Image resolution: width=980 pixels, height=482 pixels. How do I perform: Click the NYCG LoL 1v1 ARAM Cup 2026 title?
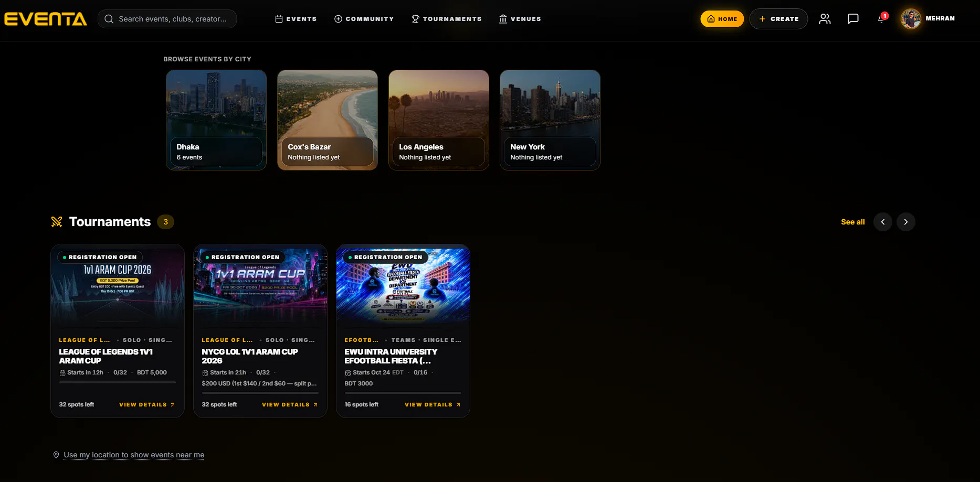[x=250, y=356]
